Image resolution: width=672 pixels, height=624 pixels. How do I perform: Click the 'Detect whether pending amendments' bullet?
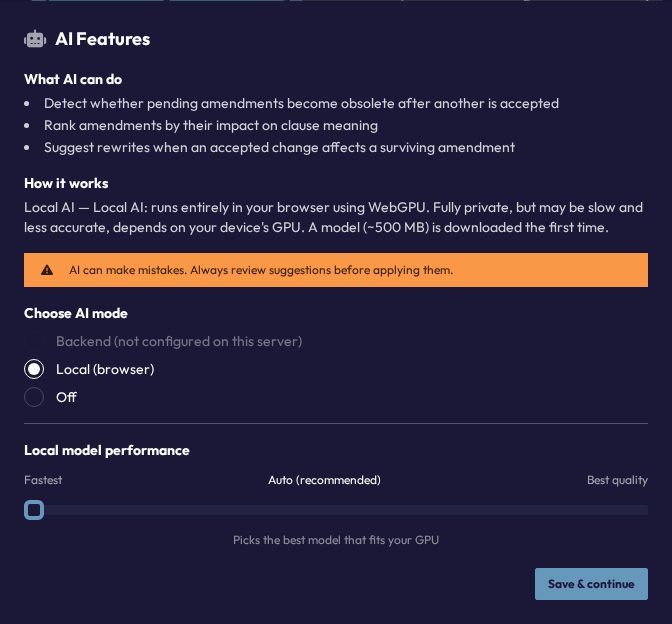301,103
